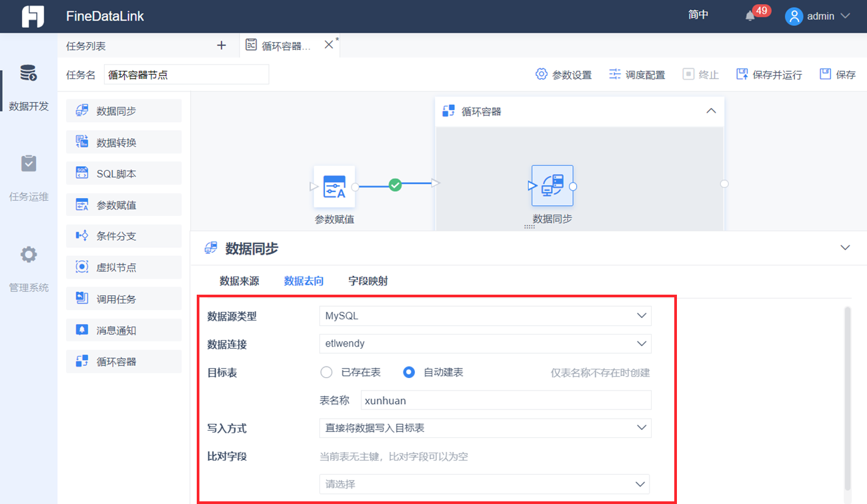Click the 表名称 xunhuan input field
Viewport: 867px width, 504px height.
[x=506, y=401]
